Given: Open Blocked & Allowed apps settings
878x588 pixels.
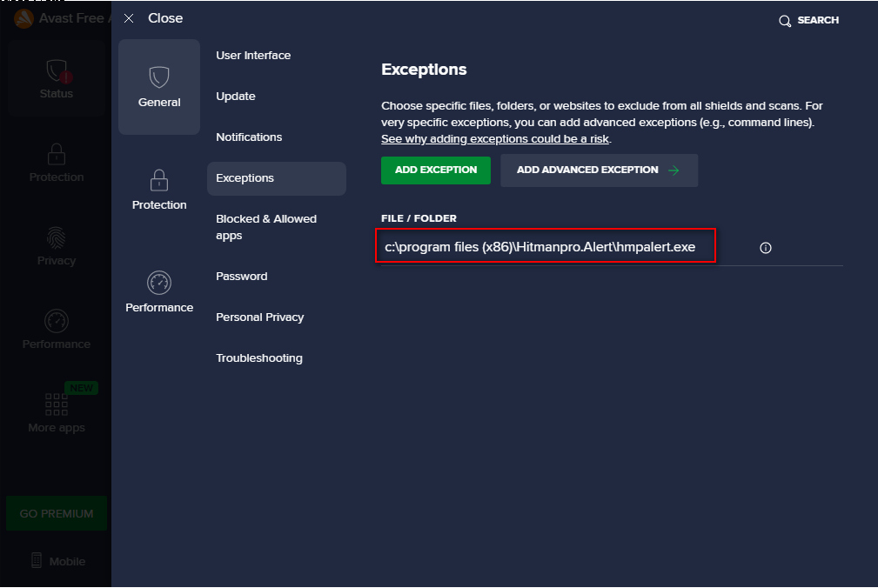Looking at the screenshot, I should pos(266,227).
